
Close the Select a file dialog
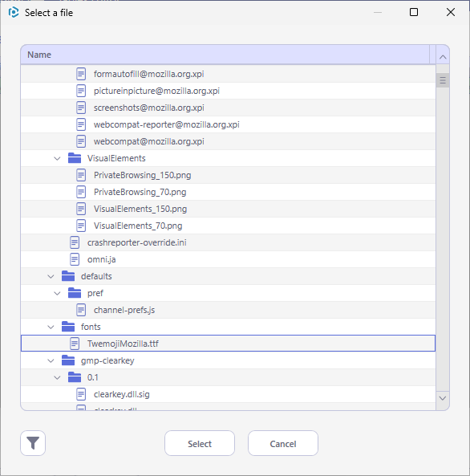click(451, 12)
